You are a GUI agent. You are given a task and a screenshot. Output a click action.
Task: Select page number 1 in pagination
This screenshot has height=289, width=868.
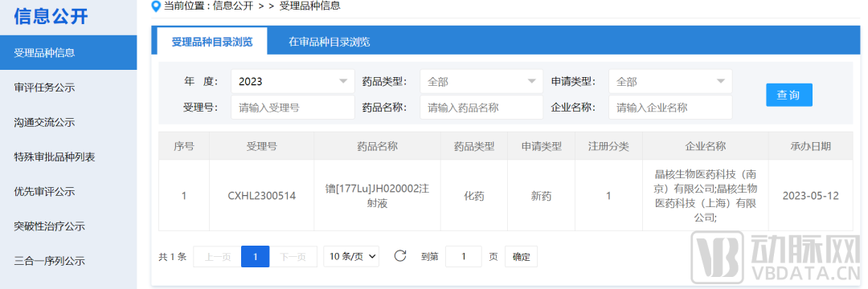click(256, 256)
